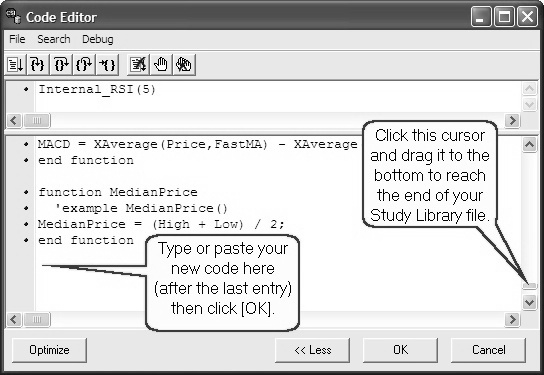The image size is (544, 375).
Task: Click the Run to Cursor arrow-braces icon
Action: pyautogui.click(x=107, y=65)
